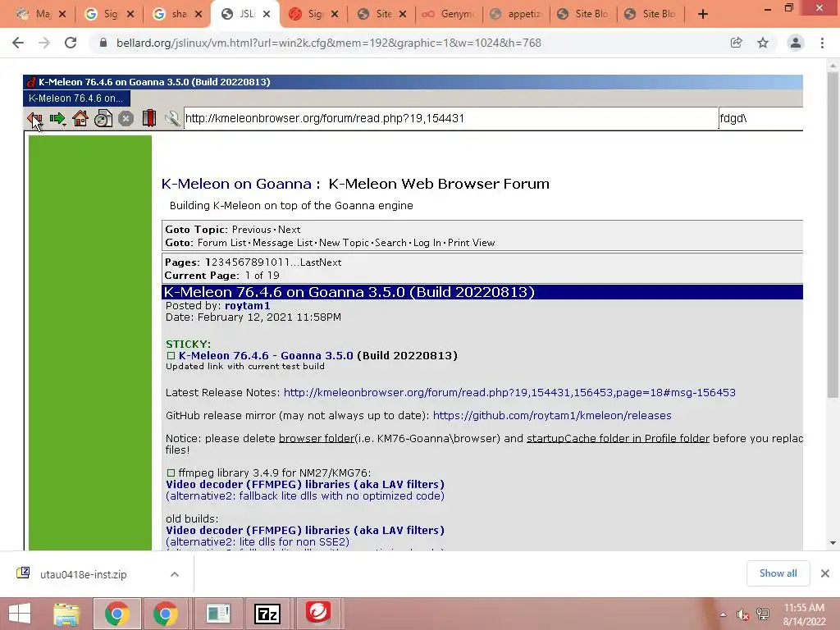Select the K-Meleon 76.4.6 on... tab
The width and height of the screenshot is (840, 630).
(x=76, y=98)
